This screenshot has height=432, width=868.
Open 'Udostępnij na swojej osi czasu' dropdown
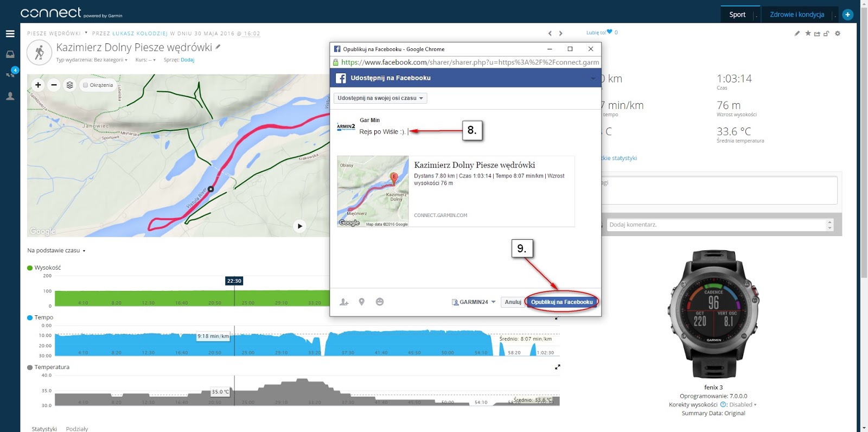[x=380, y=98]
